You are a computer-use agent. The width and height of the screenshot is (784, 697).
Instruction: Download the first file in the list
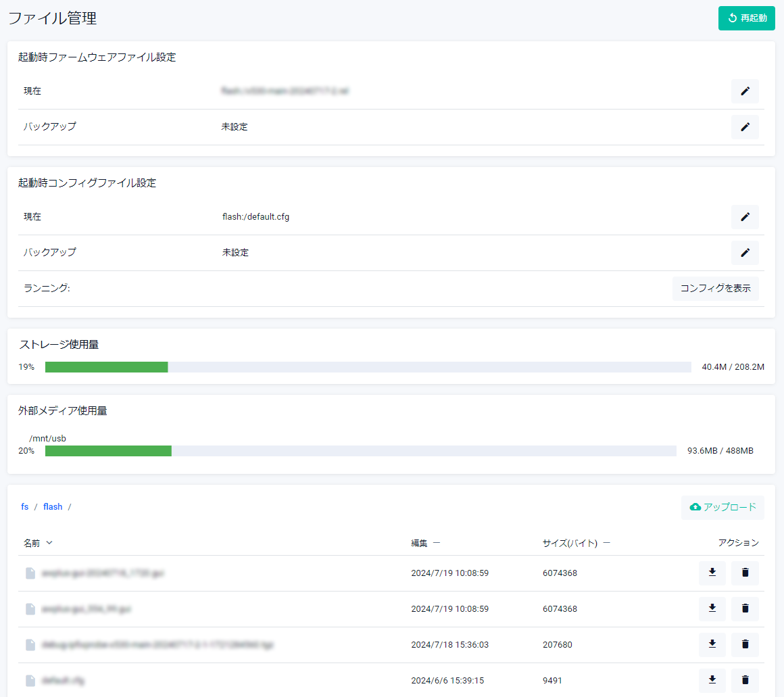pos(712,573)
